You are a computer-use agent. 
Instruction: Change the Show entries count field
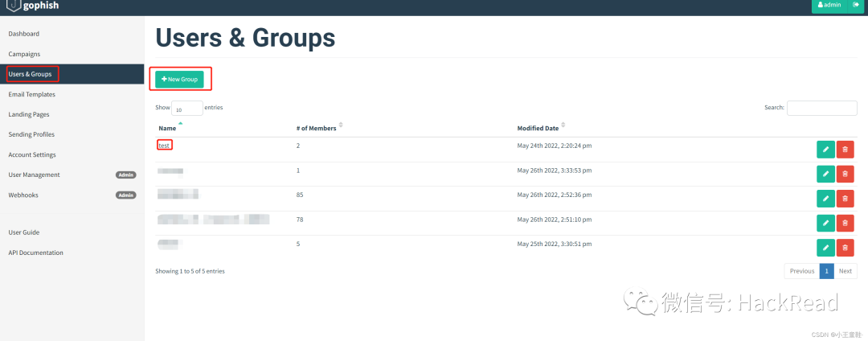click(x=186, y=109)
